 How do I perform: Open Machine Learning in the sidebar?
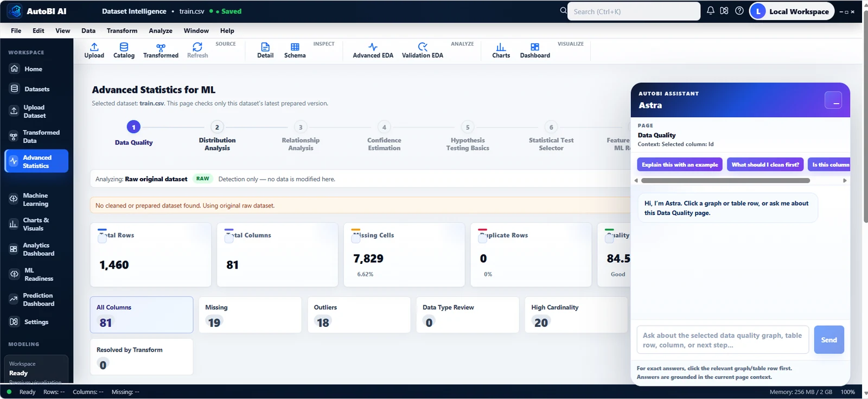[x=36, y=199]
